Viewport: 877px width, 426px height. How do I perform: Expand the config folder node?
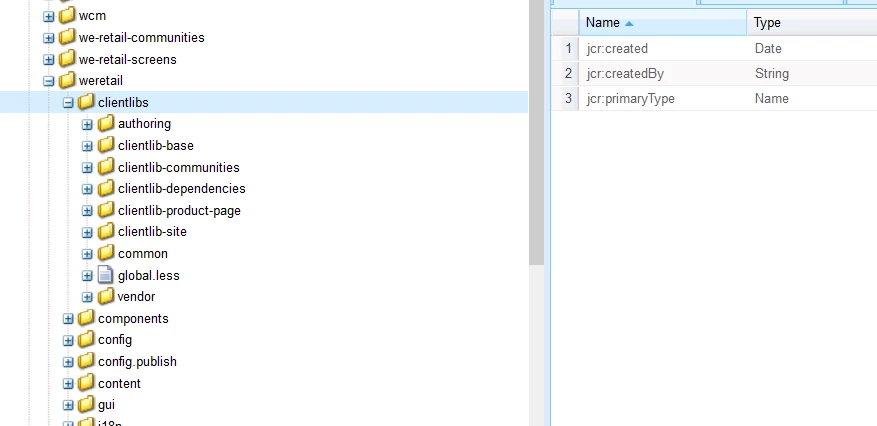[68, 340]
